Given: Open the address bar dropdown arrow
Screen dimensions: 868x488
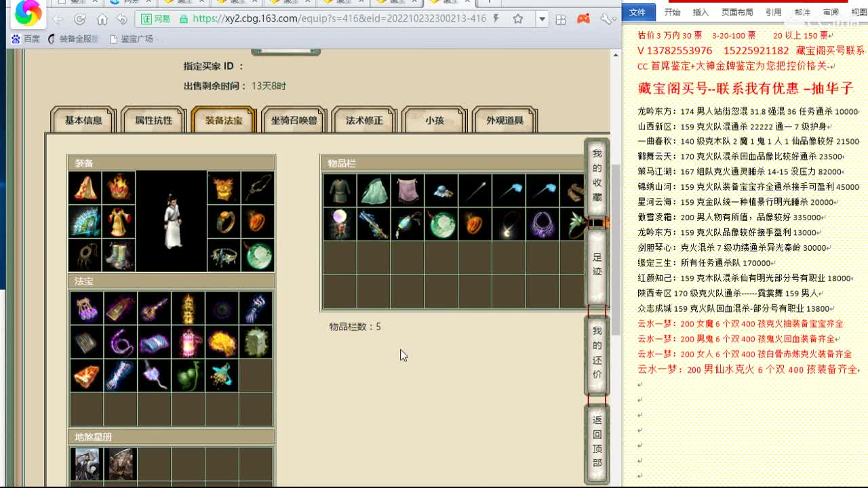Looking at the screenshot, I should coord(542,19).
